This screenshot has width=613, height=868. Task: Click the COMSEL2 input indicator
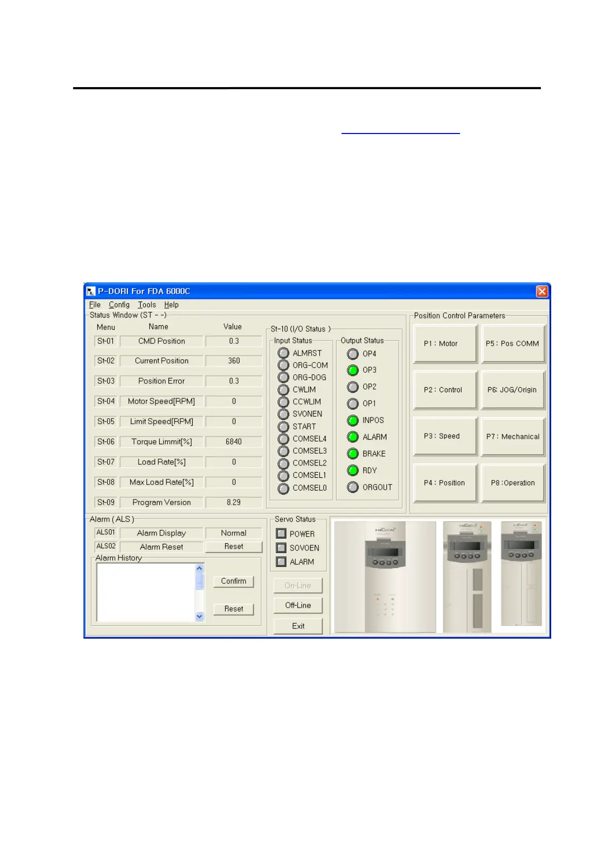283,463
